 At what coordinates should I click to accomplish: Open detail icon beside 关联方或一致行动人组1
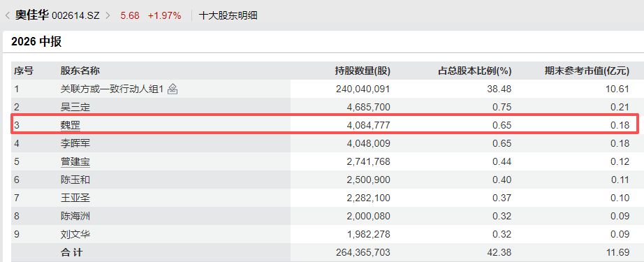(173, 89)
